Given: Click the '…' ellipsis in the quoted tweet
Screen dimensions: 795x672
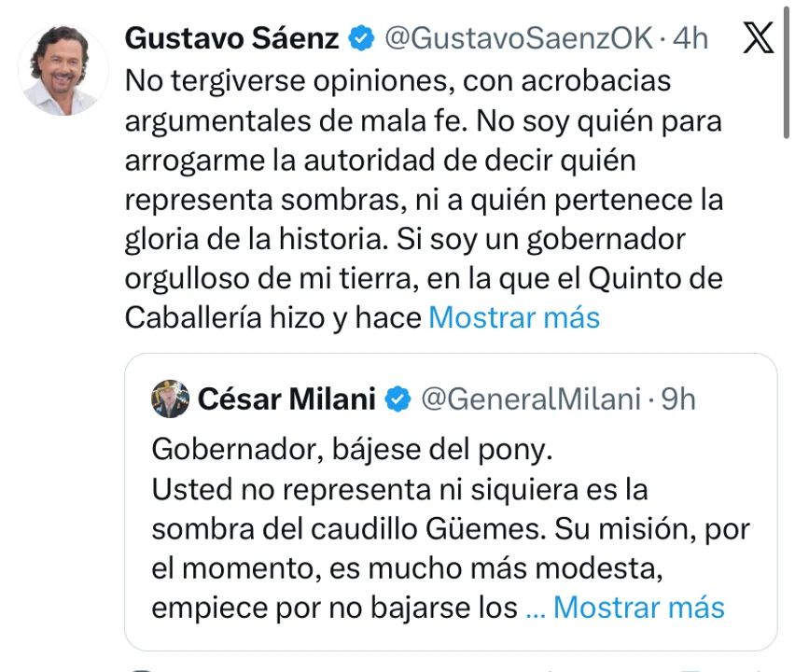Looking at the screenshot, I should (x=538, y=607).
